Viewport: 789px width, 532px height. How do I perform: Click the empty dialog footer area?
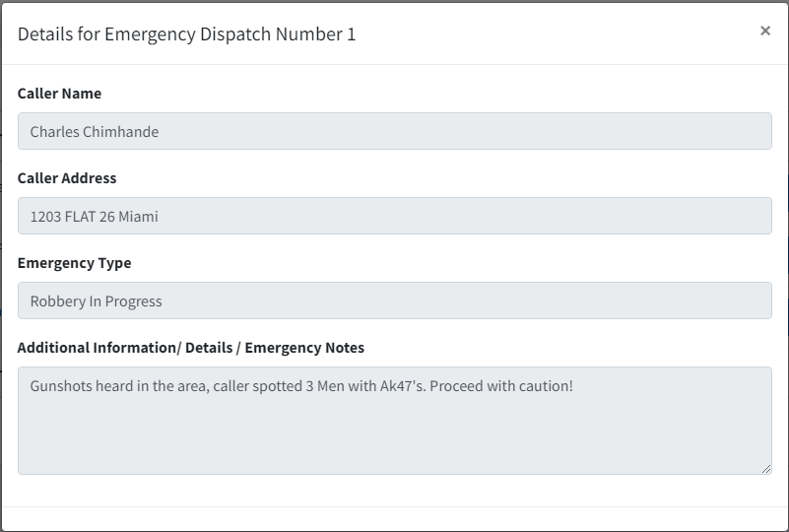(x=394, y=518)
